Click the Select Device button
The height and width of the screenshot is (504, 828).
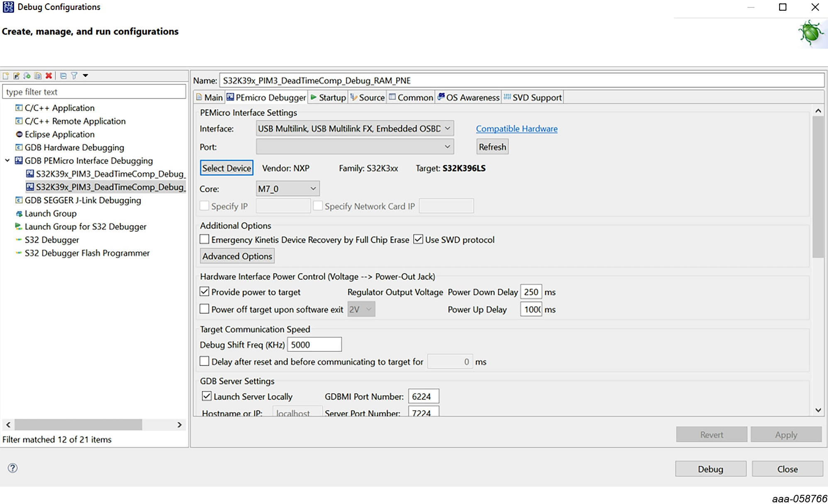[226, 168]
